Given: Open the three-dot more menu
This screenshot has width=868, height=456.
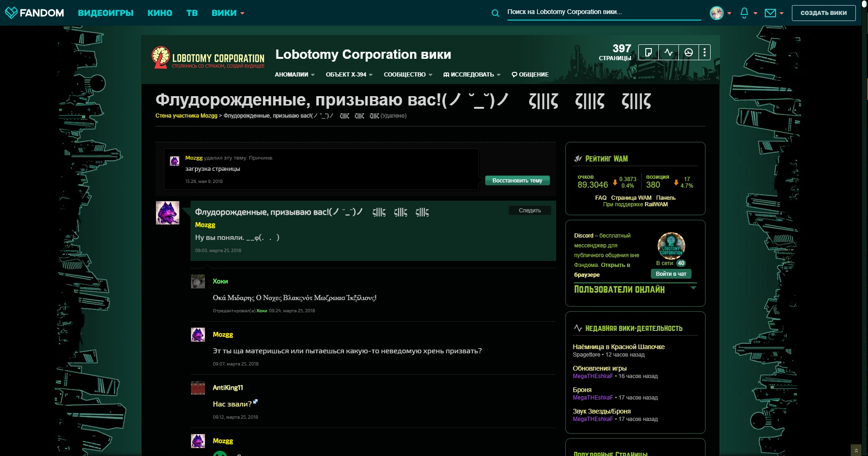Looking at the screenshot, I should [x=705, y=52].
